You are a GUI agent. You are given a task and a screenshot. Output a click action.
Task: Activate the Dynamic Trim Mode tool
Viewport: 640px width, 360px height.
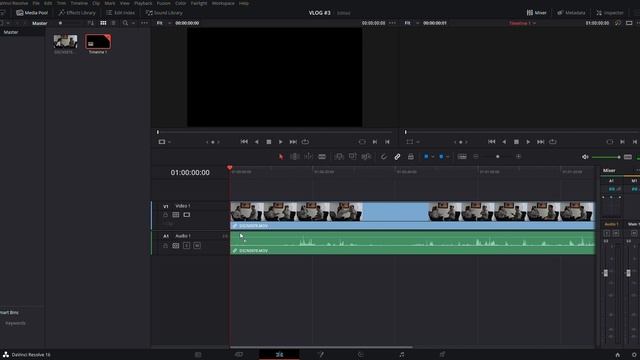pos(308,157)
